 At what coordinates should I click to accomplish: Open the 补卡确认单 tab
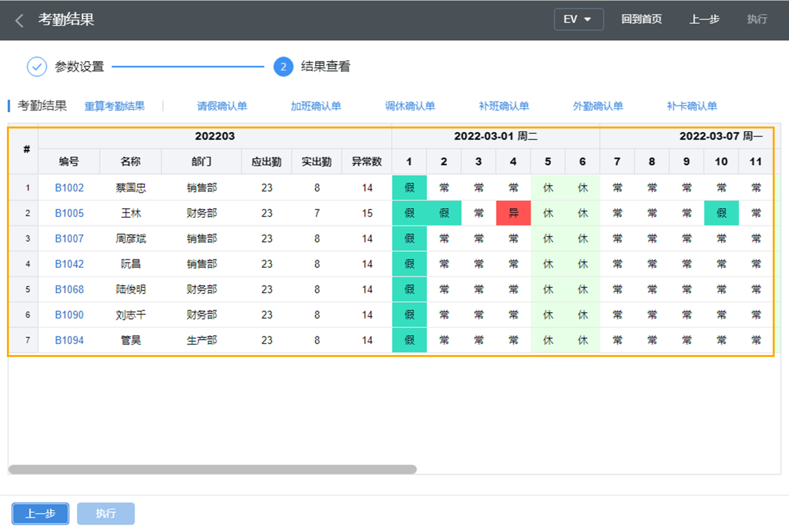pos(692,106)
